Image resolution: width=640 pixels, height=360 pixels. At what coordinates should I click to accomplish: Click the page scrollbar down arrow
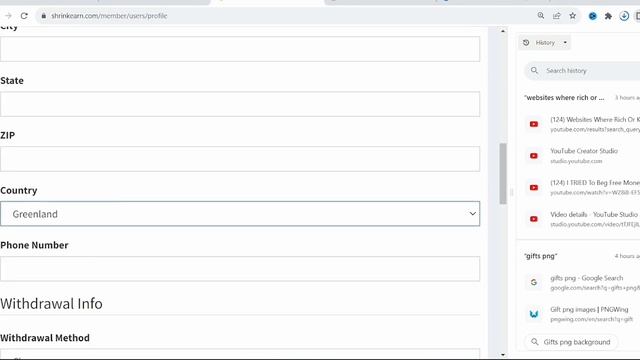pos(503,355)
